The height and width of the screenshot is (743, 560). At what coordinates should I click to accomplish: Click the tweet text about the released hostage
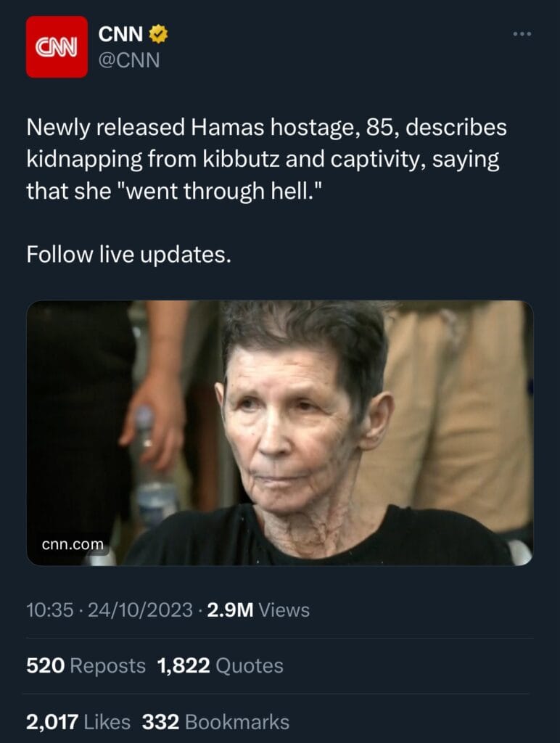tap(266, 160)
